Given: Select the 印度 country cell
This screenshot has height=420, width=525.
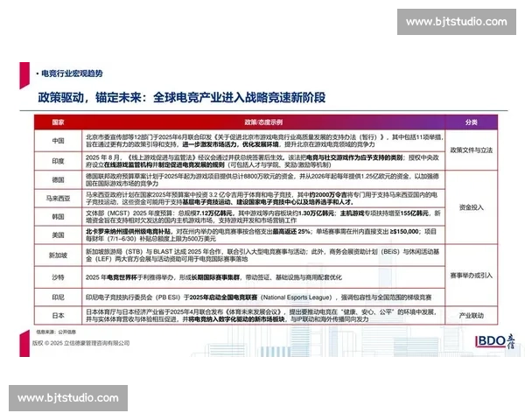Looking at the screenshot, I should point(58,161).
